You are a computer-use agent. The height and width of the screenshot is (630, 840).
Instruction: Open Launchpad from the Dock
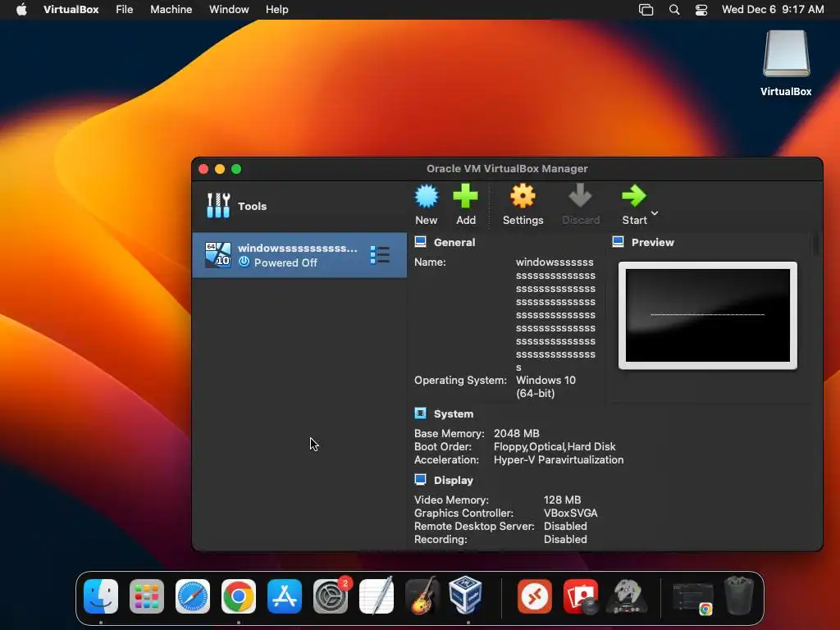[147, 596]
